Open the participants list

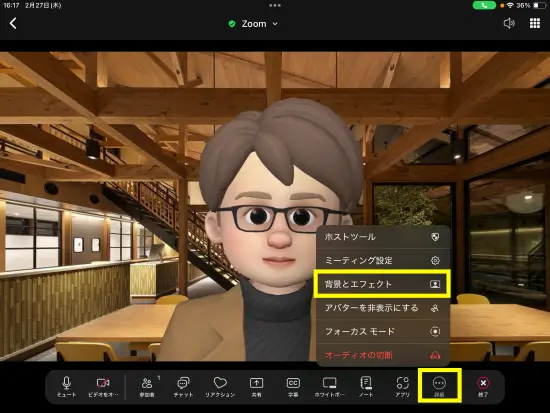(147, 387)
